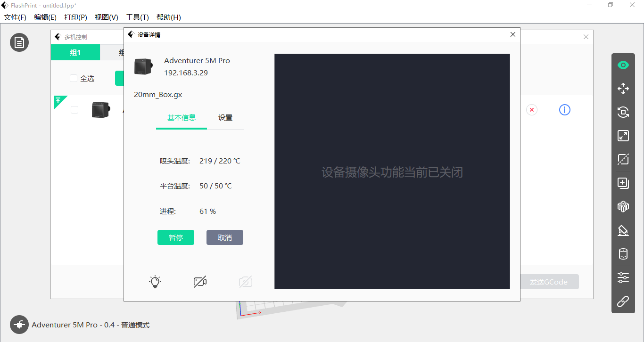Select the 组1 tab in multi-machine control

coord(75,52)
